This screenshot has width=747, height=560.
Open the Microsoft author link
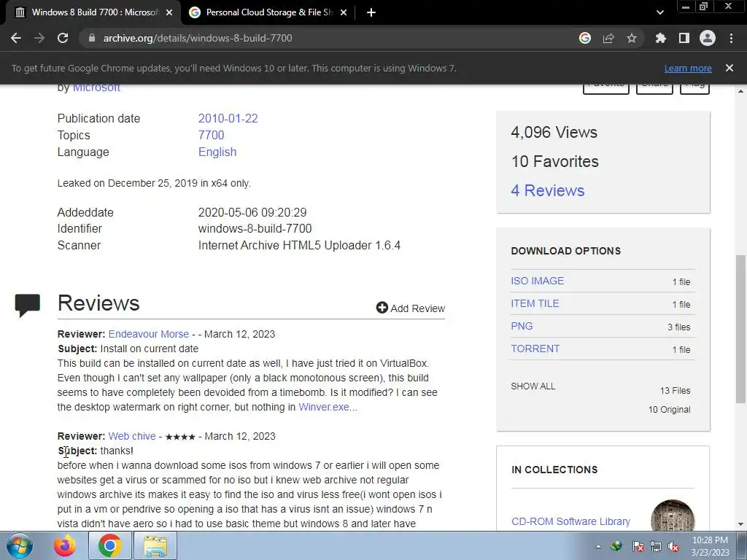pos(96,88)
